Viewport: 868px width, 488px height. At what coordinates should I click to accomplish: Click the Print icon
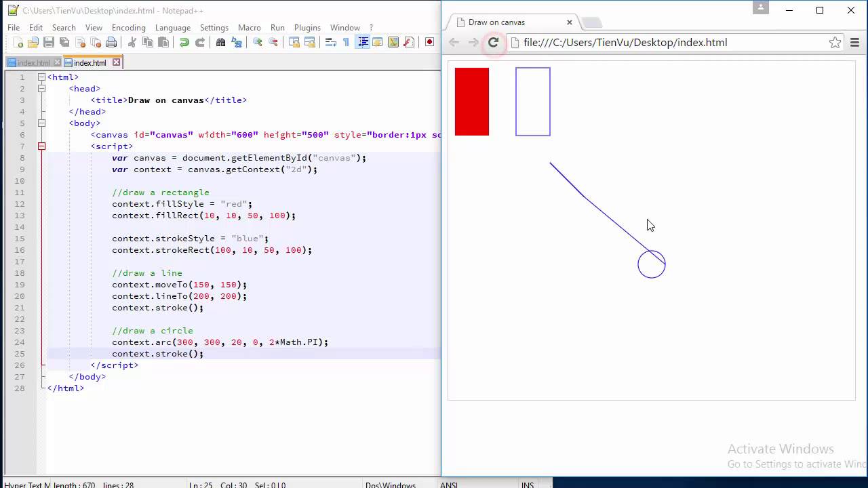pyautogui.click(x=111, y=42)
